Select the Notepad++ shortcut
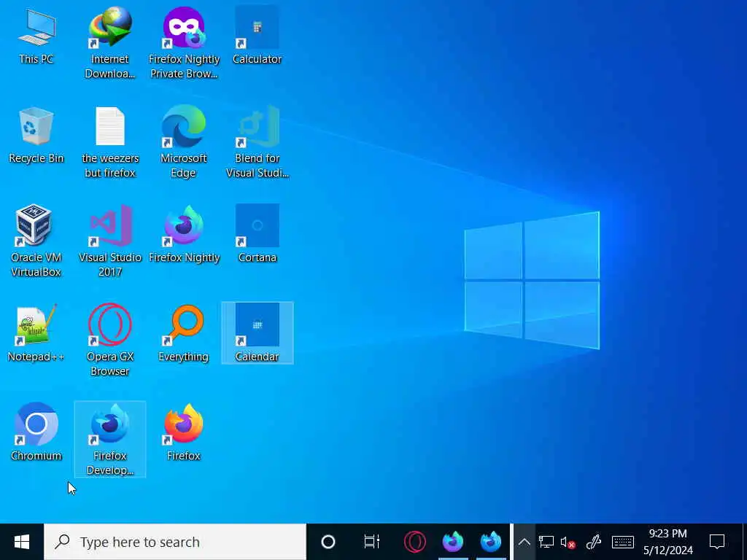The width and height of the screenshot is (747, 560). [36, 334]
